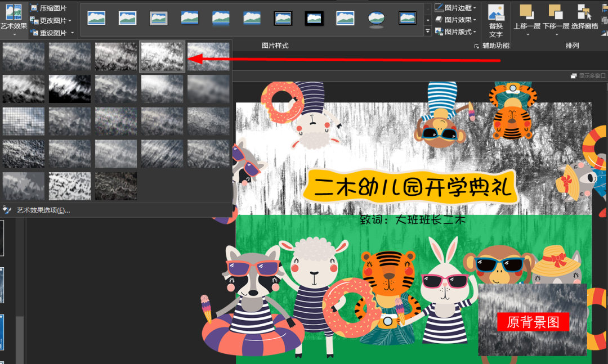Click the 压缩图片 compress pictures icon

click(34, 8)
